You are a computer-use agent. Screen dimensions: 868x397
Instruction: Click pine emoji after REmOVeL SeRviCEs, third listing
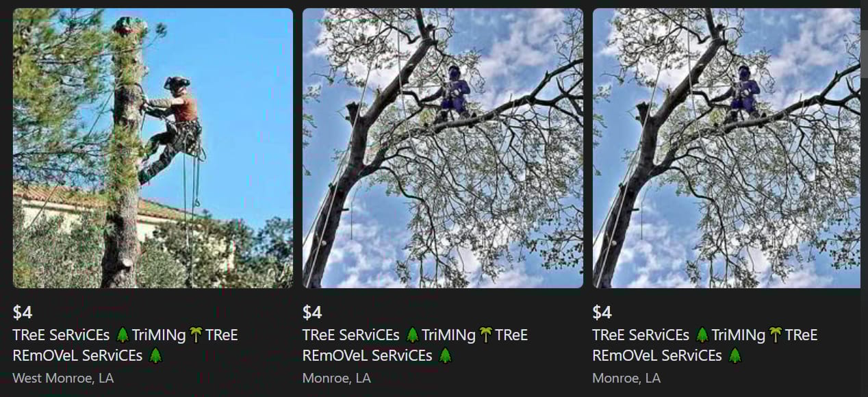tap(735, 355)
